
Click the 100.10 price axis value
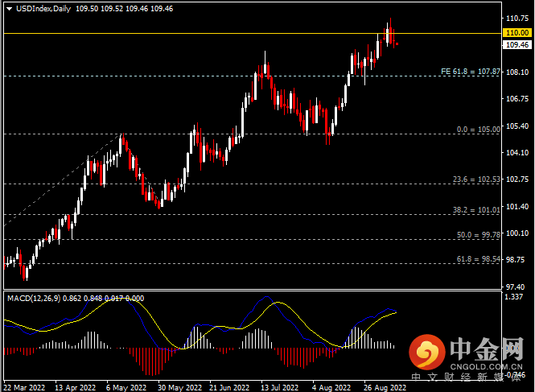[517, 233]
